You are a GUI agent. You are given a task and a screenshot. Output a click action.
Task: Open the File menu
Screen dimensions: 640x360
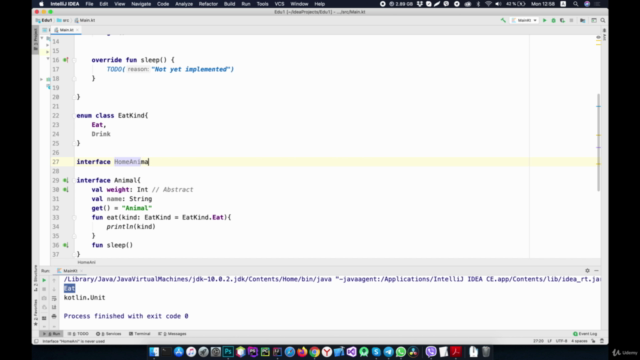[89, 4]
